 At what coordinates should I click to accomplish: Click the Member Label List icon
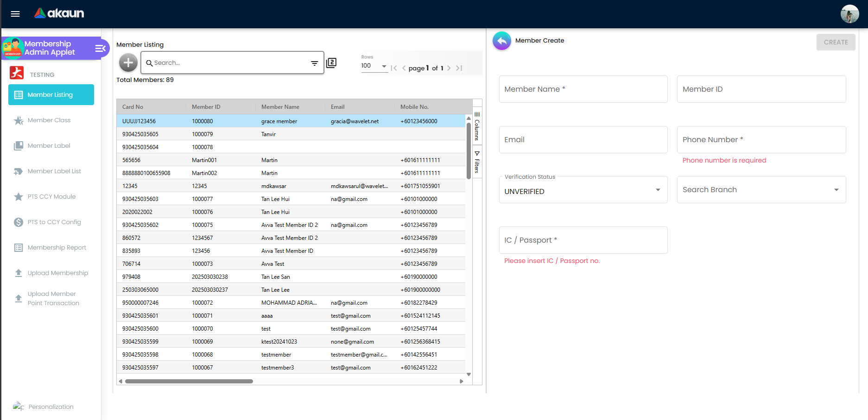[x=19, y=171]
